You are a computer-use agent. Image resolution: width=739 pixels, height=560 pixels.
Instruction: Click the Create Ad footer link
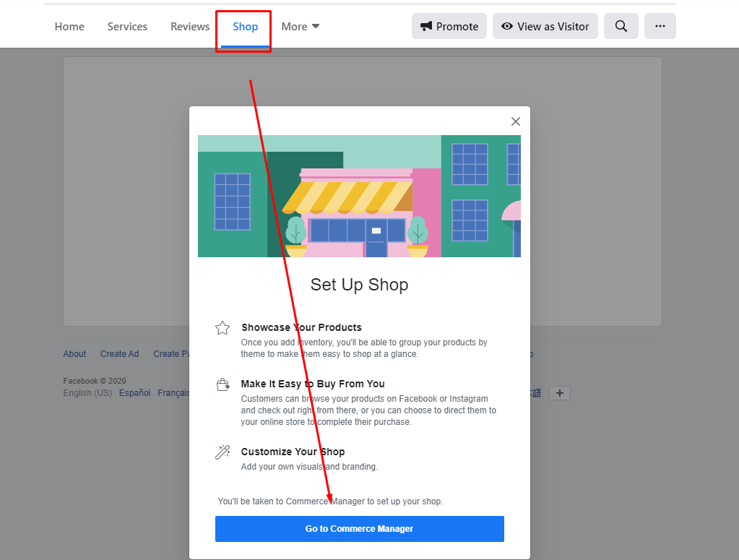pos(119,353)
